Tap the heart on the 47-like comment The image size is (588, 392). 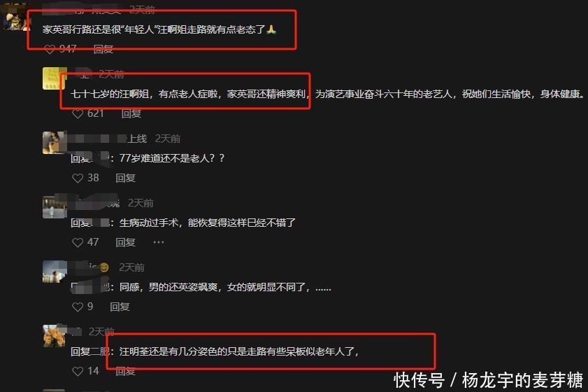point(78,243)
